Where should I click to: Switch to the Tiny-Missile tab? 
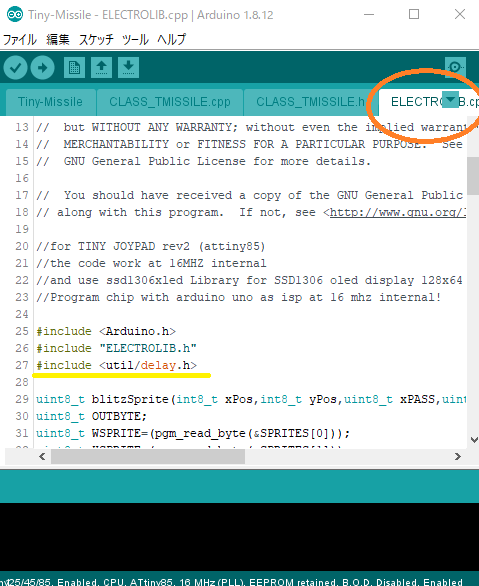click(x=50, y=102)
